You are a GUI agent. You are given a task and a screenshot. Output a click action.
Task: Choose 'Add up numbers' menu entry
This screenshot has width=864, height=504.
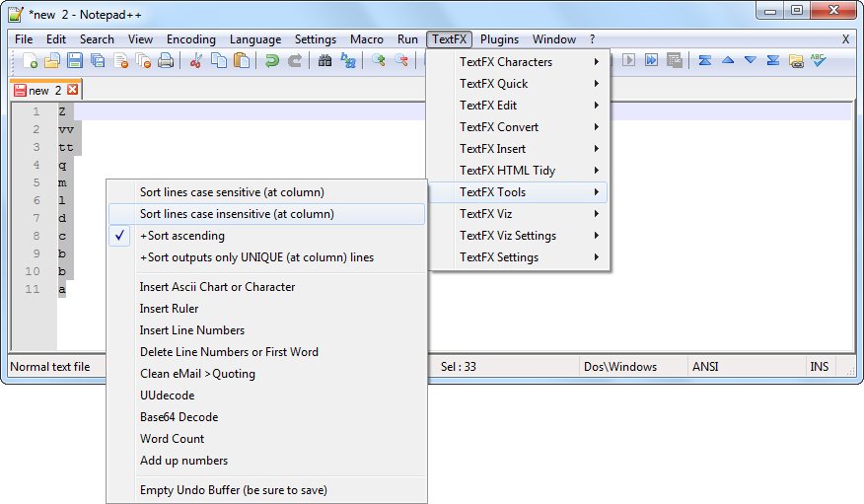click(x=266, y=461)
